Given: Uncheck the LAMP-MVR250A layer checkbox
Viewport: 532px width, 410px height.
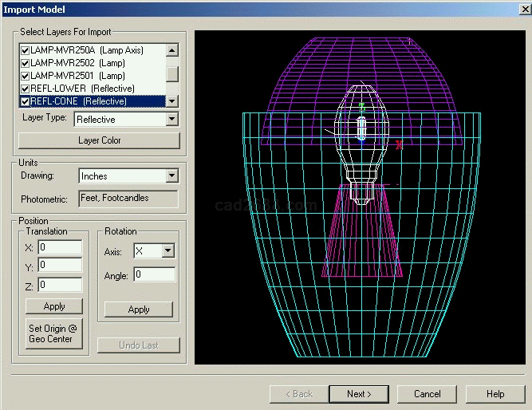Looking at the screenshot, I should (x=25, y=50).
